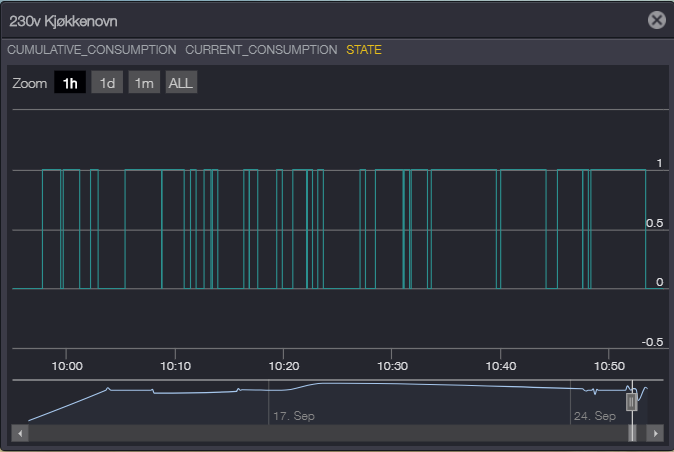Click the 10:20 time axis label

(284, 366)
